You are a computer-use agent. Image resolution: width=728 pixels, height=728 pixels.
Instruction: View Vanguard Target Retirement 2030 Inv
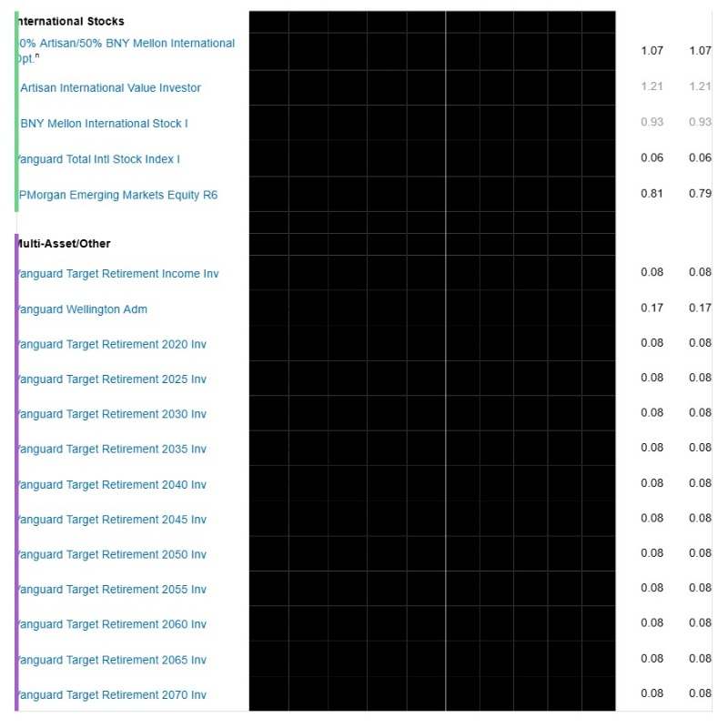(111, 414)
